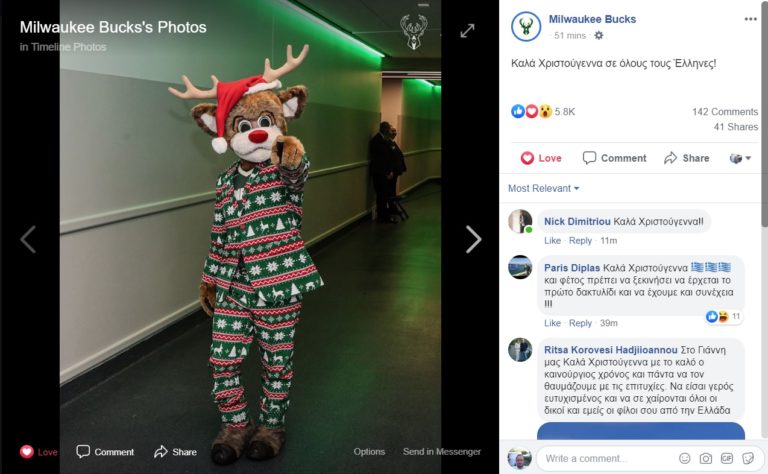Enter fullscreen with the expand arrows icon
The image size is (768, 474).
point(467,31)
